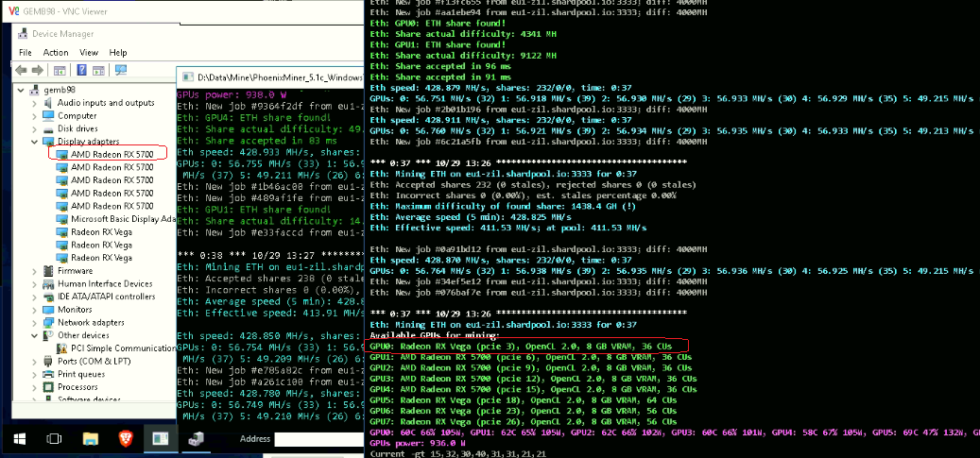Click the Device Manager title bar icon

click(23, 34)
